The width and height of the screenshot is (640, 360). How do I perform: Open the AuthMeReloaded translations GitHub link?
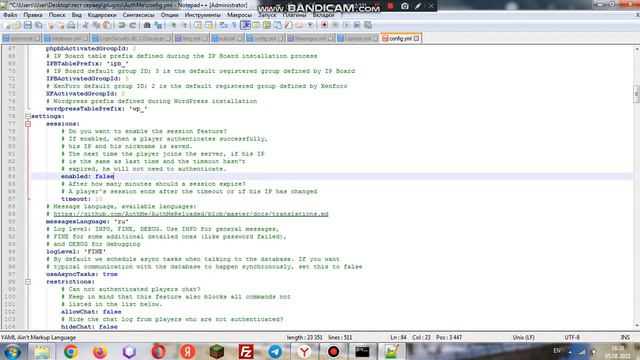[x=191, y=214]
